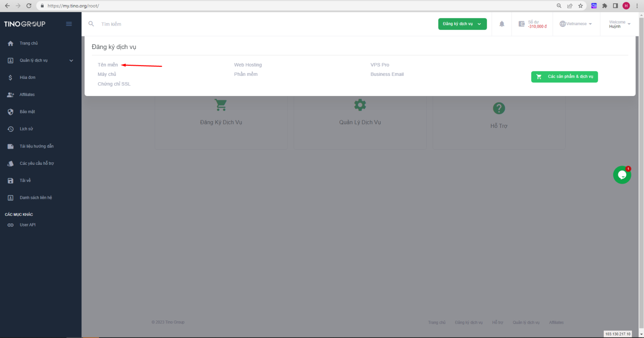Select Web Hosting from service list
Image resolution: width=644 pixels, height=338 pixels.
pyautogui.click(x=248, y=65)
